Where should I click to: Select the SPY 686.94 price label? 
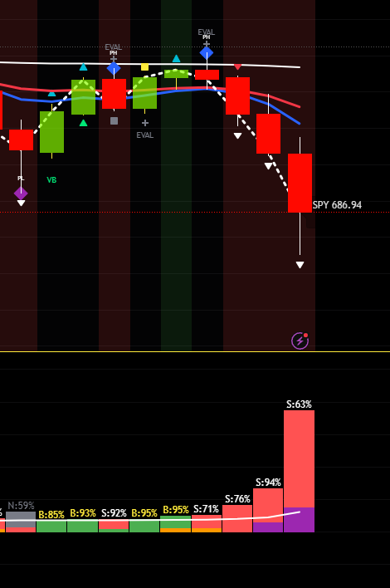pyautogui.click(x=337, y=205)
